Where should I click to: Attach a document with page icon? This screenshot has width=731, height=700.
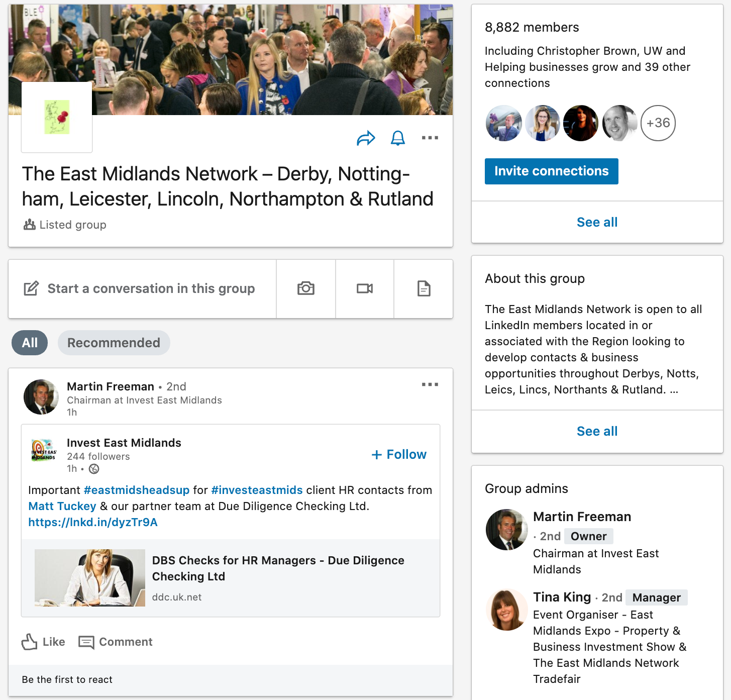[424, 288]
